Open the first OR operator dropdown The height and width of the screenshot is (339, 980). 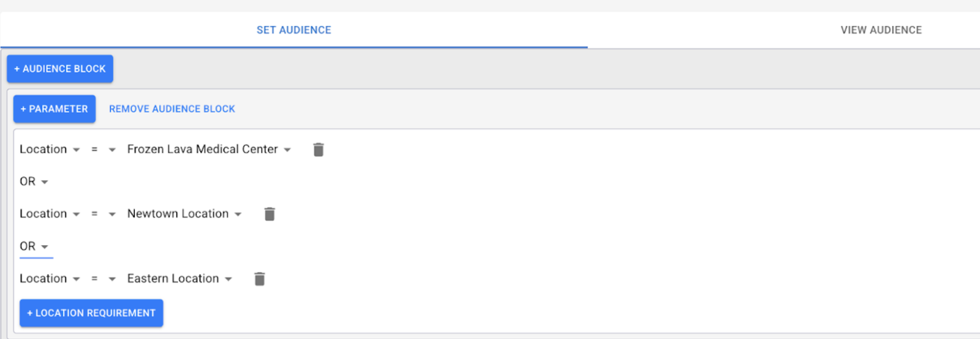[x=34, y=182]
